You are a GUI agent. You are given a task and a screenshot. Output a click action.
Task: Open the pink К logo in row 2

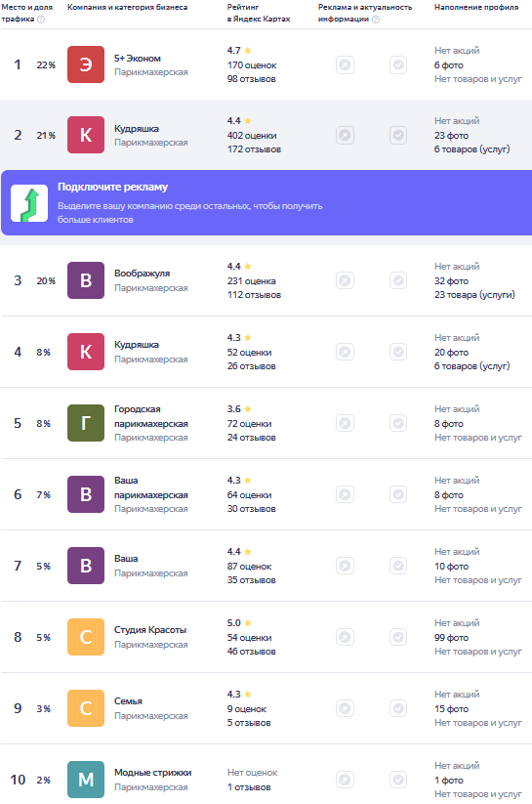click(86, 135)
